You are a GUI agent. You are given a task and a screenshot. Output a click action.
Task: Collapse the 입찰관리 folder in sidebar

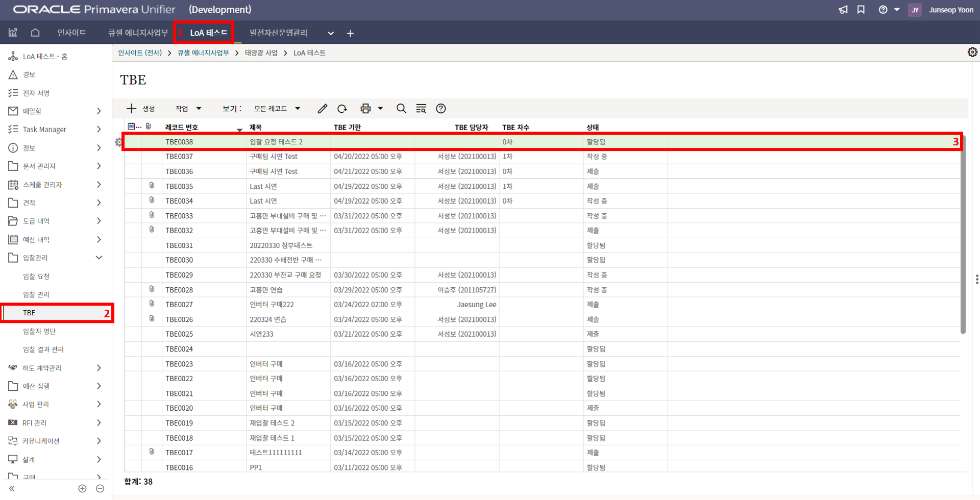tap(99, 258)
